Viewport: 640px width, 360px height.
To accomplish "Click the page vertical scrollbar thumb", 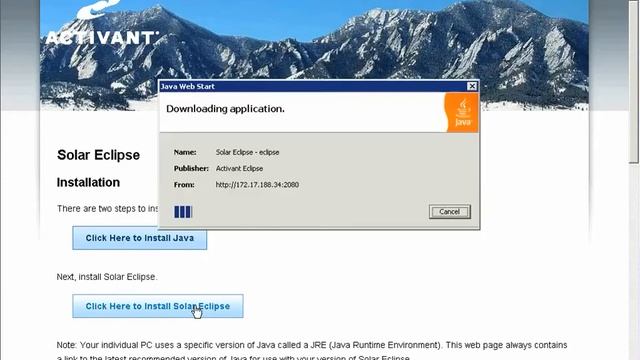I will pyautogui.click(x=634, y=82).
